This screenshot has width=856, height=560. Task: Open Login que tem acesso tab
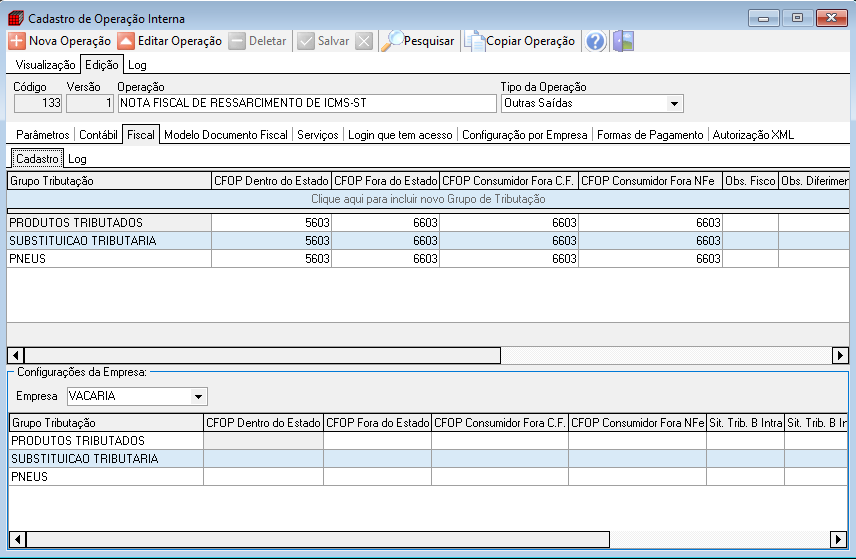pos(400,135)
